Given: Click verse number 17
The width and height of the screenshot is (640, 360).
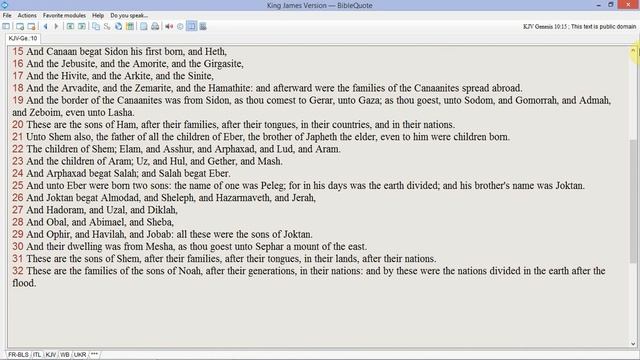Looking at the screenshot, I should click(18, 76).
